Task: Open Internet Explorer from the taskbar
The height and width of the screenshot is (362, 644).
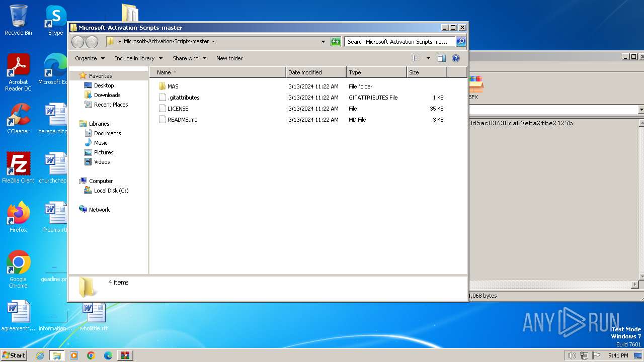Action: (x=40, y=355)
